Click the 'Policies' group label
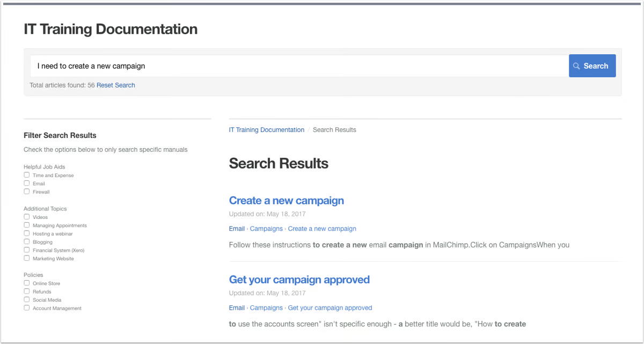Image resolution: width=644 pixels, height=344 pixels. pos(33,275)
